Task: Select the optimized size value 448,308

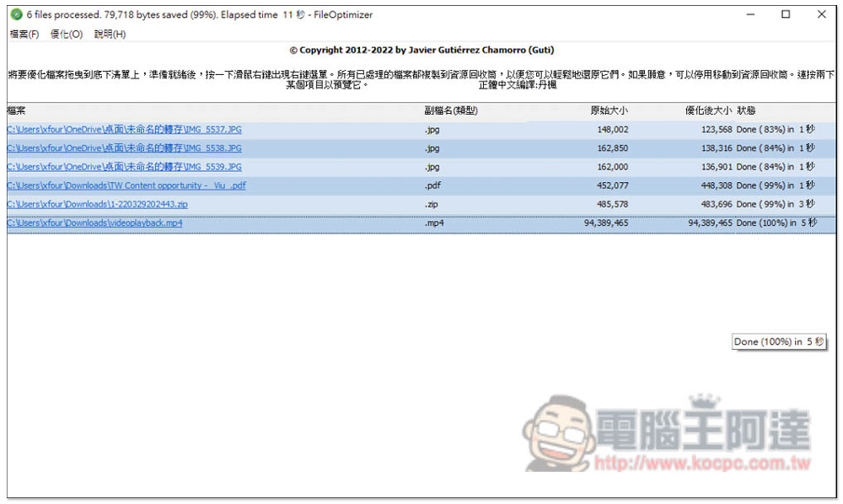Action: (717, 185)
